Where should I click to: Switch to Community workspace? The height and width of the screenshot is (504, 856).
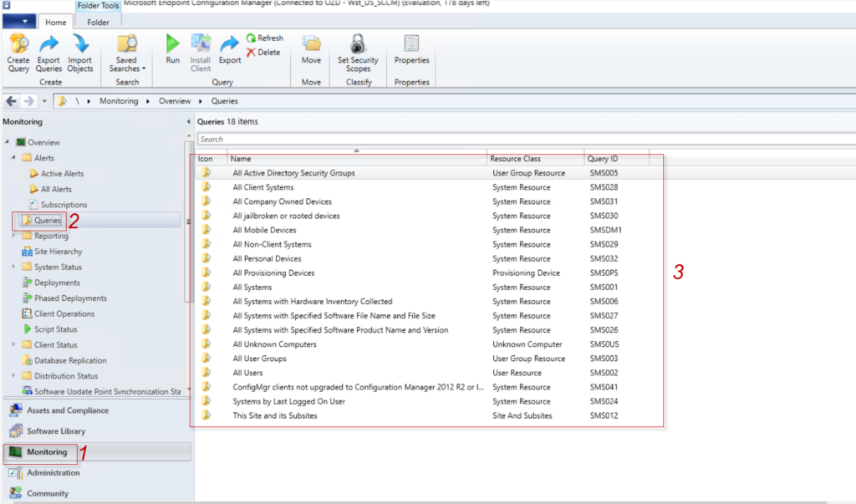(48, 494)
